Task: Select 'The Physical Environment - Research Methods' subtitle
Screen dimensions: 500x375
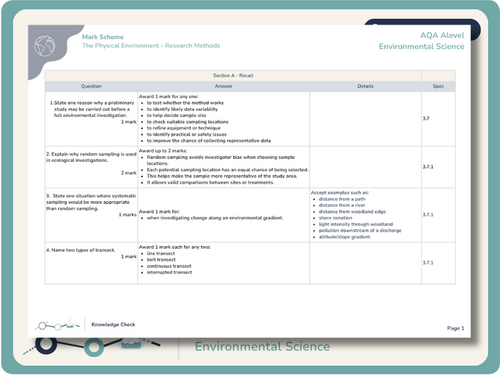Action: click(151, 46)
